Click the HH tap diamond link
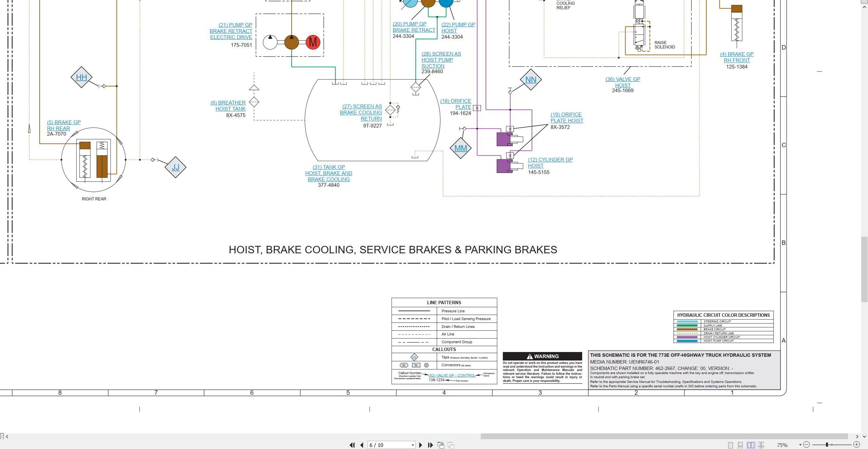Image resolution: width=868 pixels, height=449 pixels. pyautogui.click(x=81, y=77)
